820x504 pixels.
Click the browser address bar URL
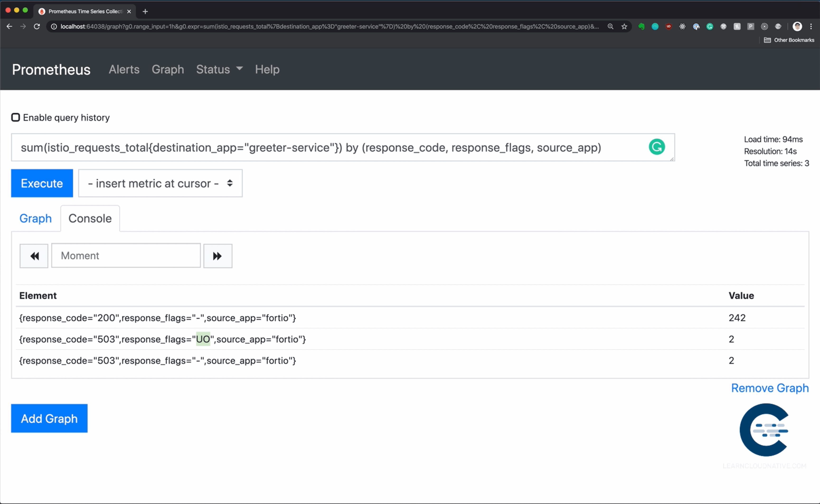330,26
